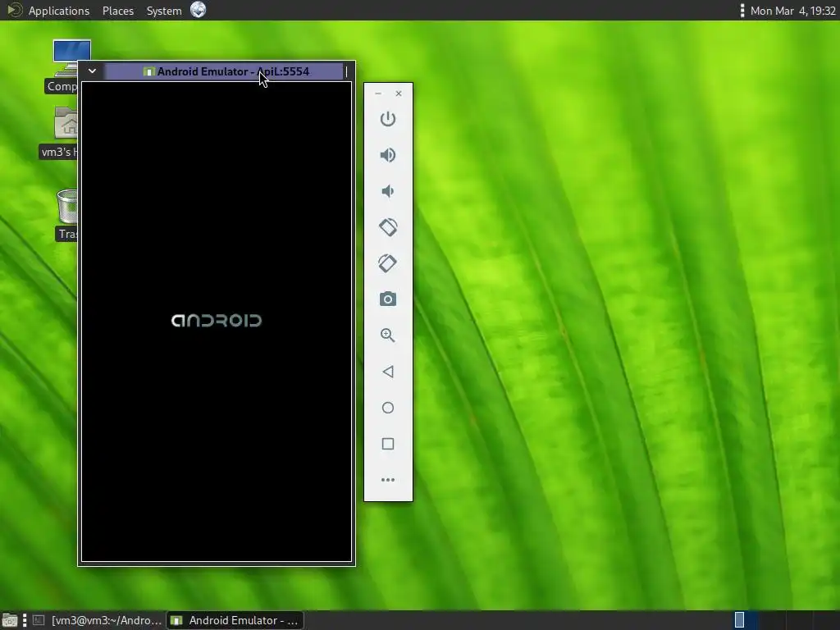Launch the web browser globe icon
The height and width of the screenshot is (630, 840).
pyautogui.click(x=199, y=10)
